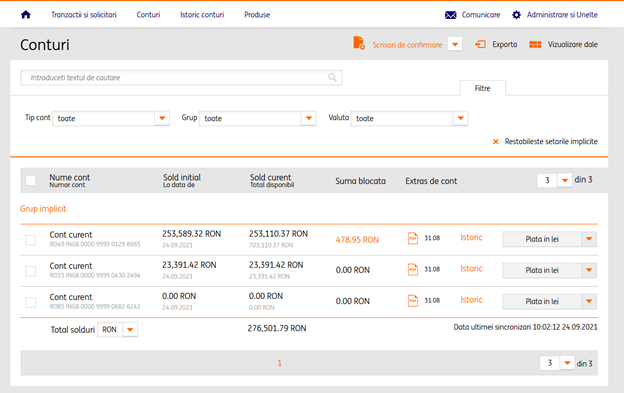Open the Administrare si Unelte gear icon
Viewport: 624px width, 393px height.
click(x=516, y=15)
